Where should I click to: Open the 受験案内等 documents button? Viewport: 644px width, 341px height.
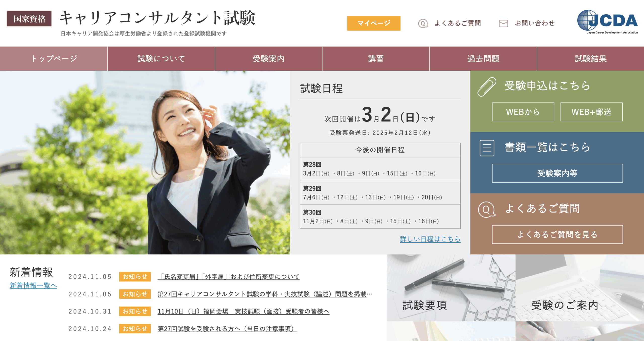(557, 173)
